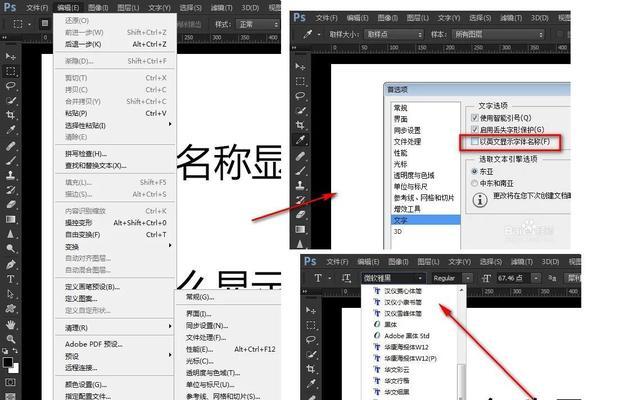
Task: Click text orientation toggle icon in font-list window
Action: [x=346, y=278]
